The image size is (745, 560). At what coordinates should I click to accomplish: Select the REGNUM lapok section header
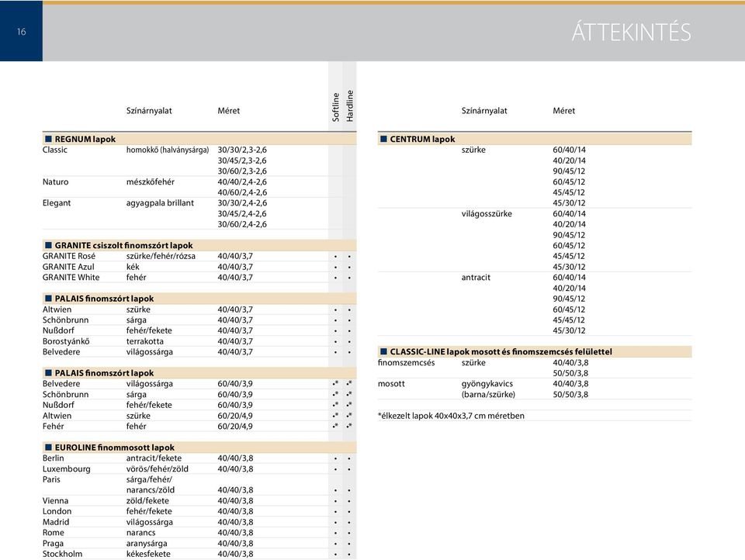pyautogui.click(x=199, y=139)
